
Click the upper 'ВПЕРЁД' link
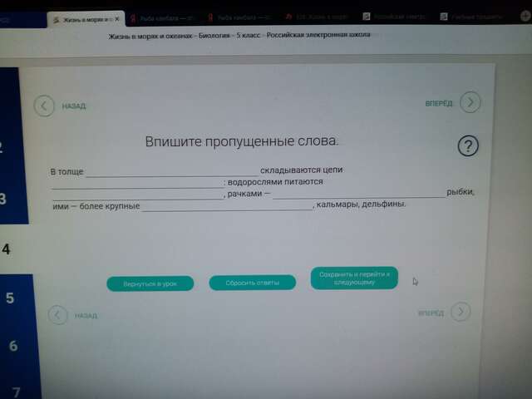[x=439, y=103]
